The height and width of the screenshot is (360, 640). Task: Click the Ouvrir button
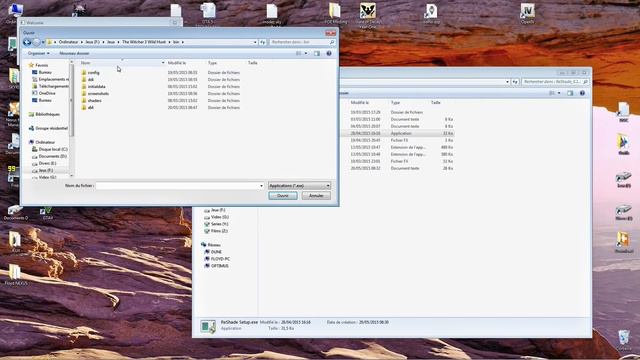coord(282,196)
